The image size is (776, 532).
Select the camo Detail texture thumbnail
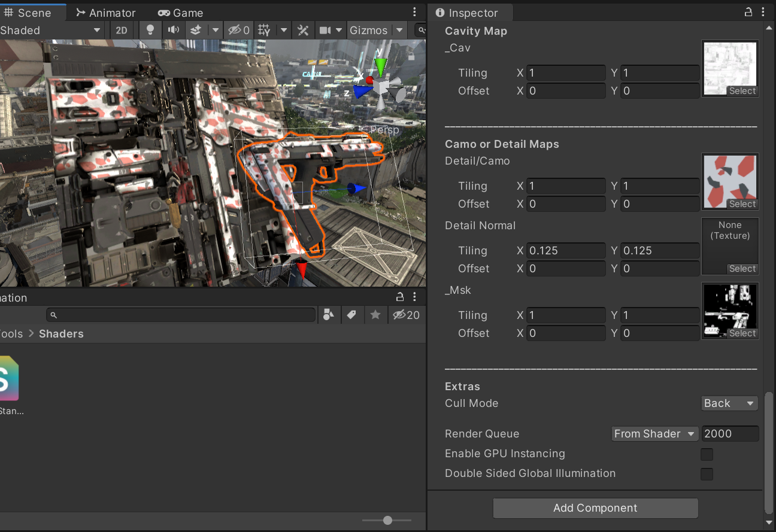(x=730, y=179)
